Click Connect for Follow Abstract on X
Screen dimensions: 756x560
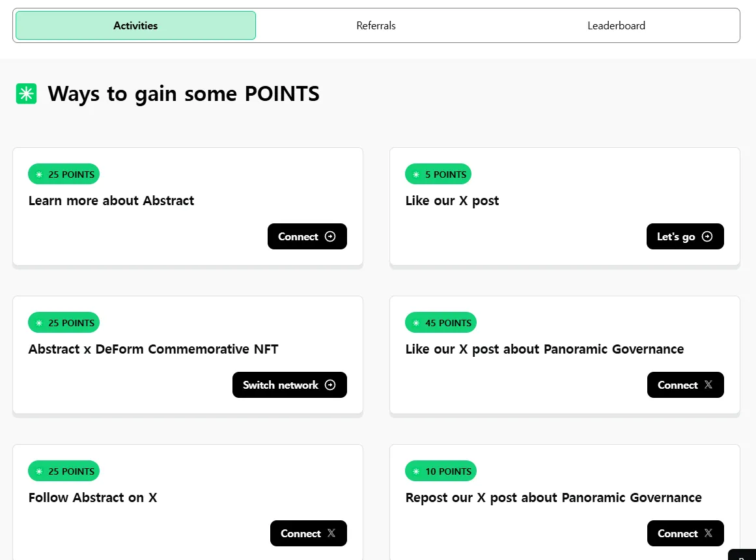pos(308,533)
